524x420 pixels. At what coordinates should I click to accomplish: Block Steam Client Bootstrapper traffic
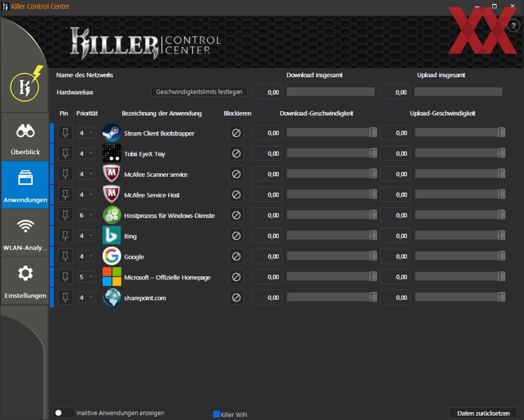point(236,133)
